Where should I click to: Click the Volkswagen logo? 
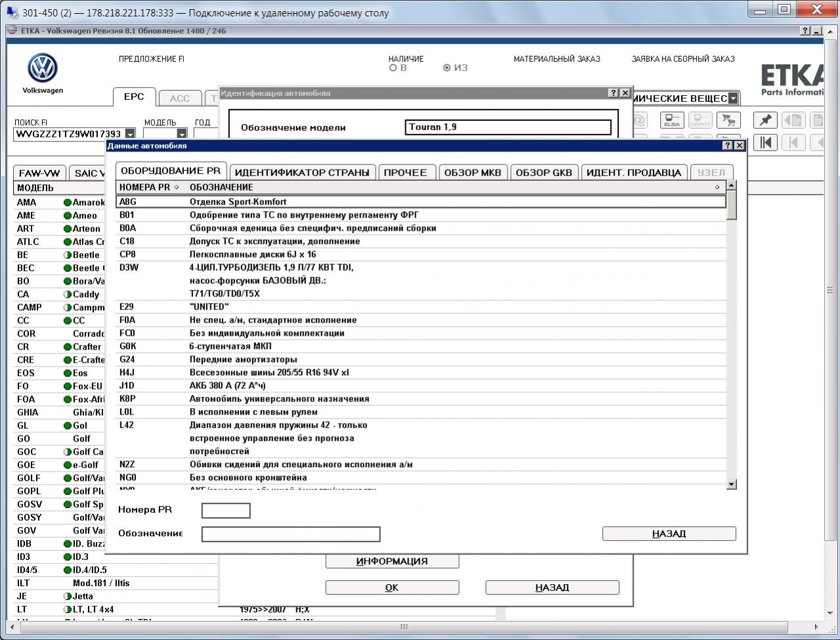43,68
